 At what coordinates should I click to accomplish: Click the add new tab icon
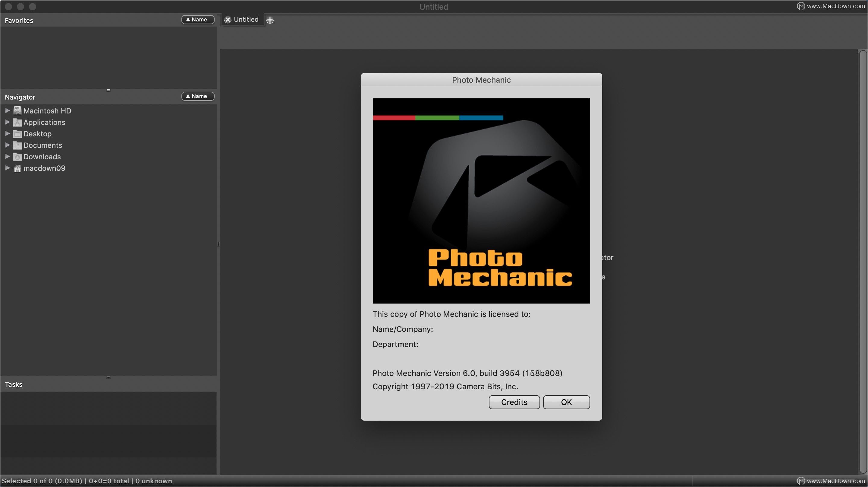point(270,19)
